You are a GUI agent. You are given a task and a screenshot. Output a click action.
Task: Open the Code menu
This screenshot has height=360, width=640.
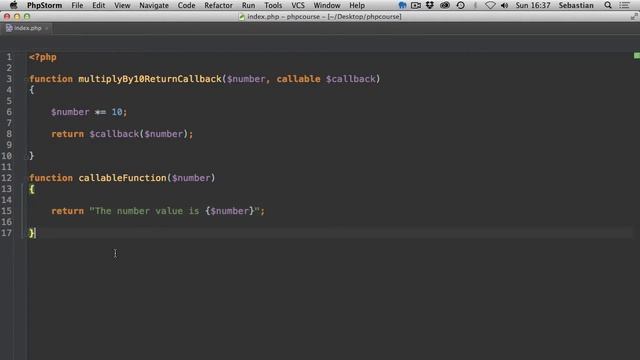coord(187,5)
